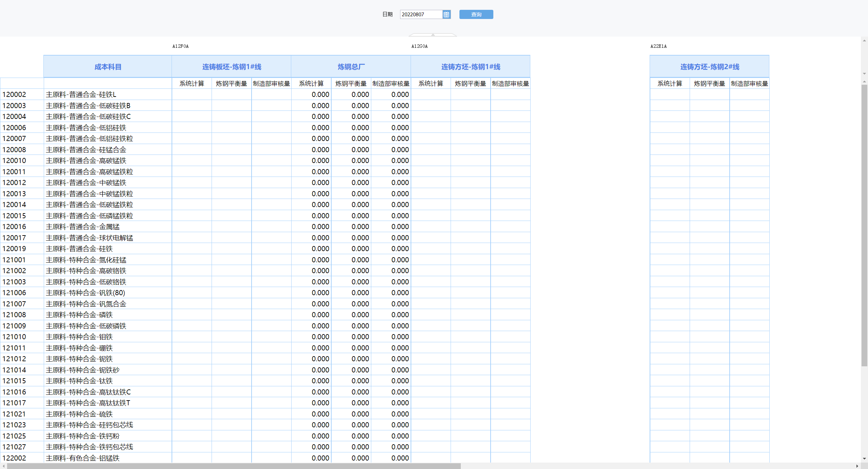Select 主原料-特种合金-氮化硅锰 cell

click(108, 260)
